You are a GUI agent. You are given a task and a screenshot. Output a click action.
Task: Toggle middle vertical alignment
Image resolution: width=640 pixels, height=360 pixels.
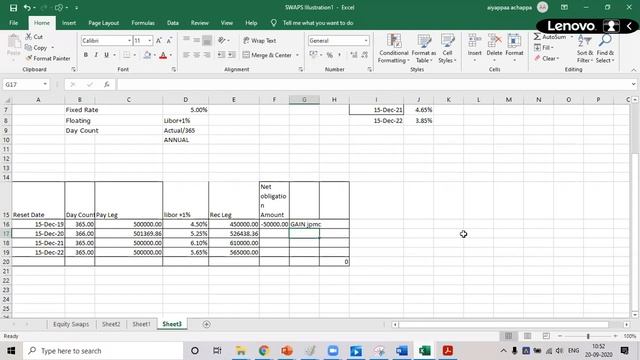196,40
